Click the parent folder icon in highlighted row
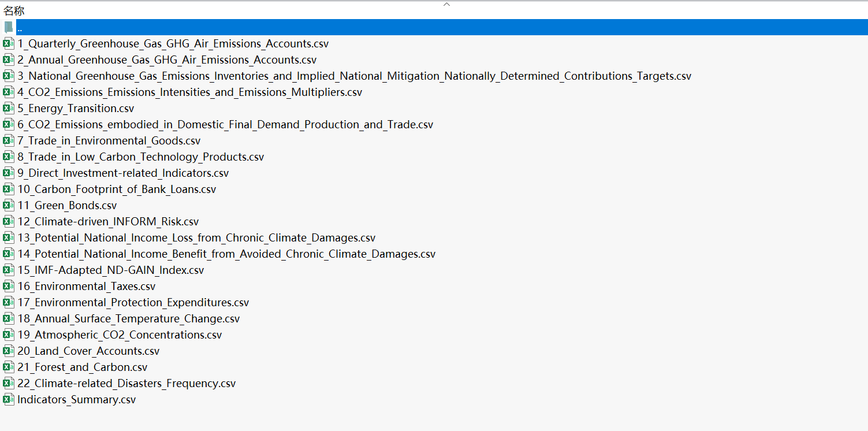The image size is (868, 431). (x=9, y=27)
